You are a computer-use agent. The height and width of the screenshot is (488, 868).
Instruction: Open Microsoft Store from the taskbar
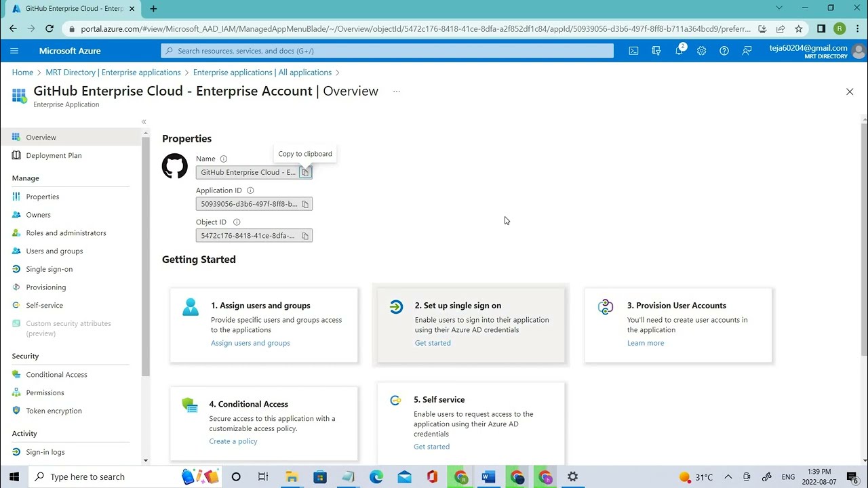point(320,477)
